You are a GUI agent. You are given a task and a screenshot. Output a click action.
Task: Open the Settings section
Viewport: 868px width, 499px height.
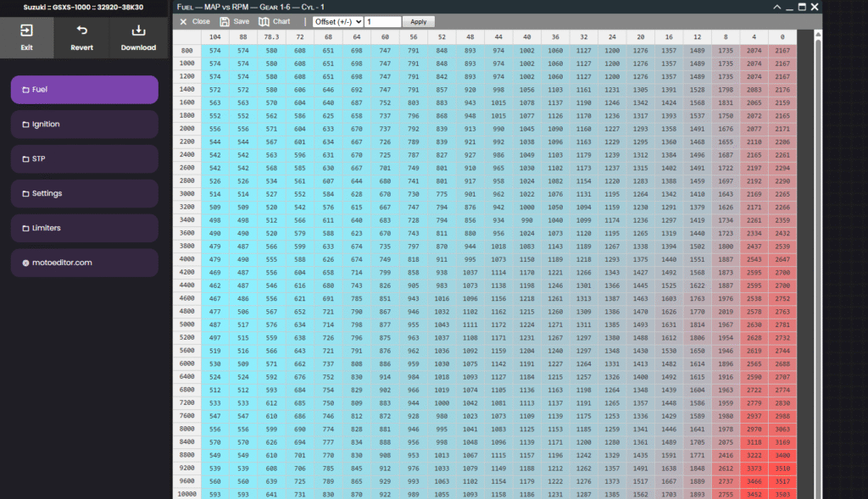coord(84,194)
